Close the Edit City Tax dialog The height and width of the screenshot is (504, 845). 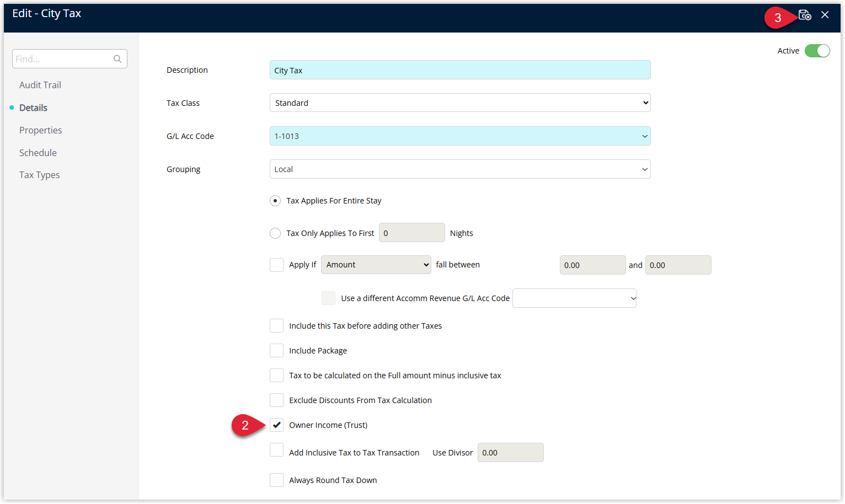pyautogui.click(x=825, y=15)
